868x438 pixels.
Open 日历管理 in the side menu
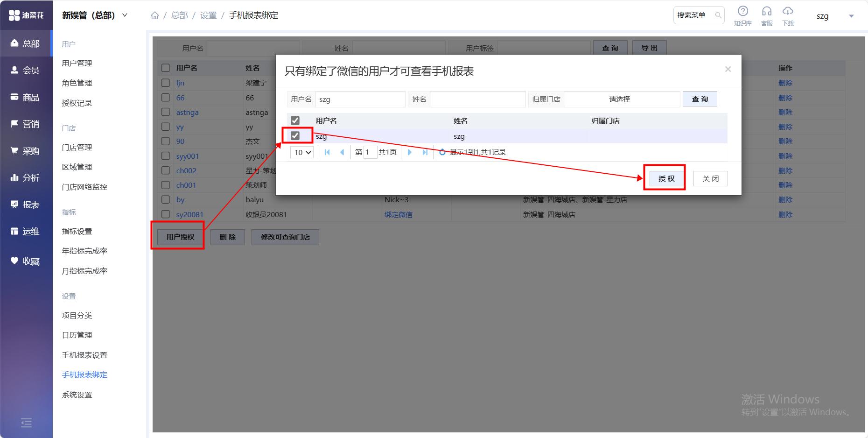point(77,335)
